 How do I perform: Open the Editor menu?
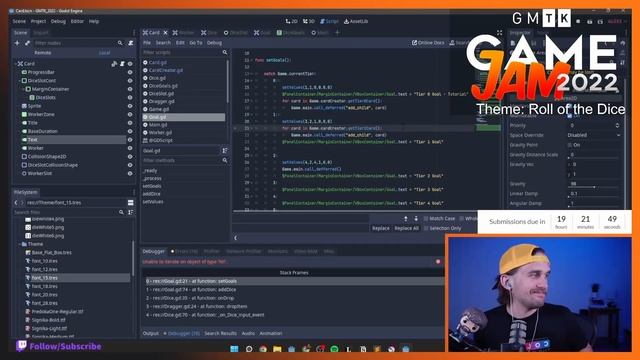[77, 21]
